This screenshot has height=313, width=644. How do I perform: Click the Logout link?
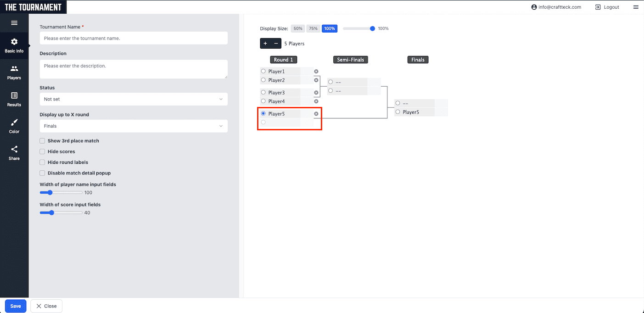coord(607,7)
